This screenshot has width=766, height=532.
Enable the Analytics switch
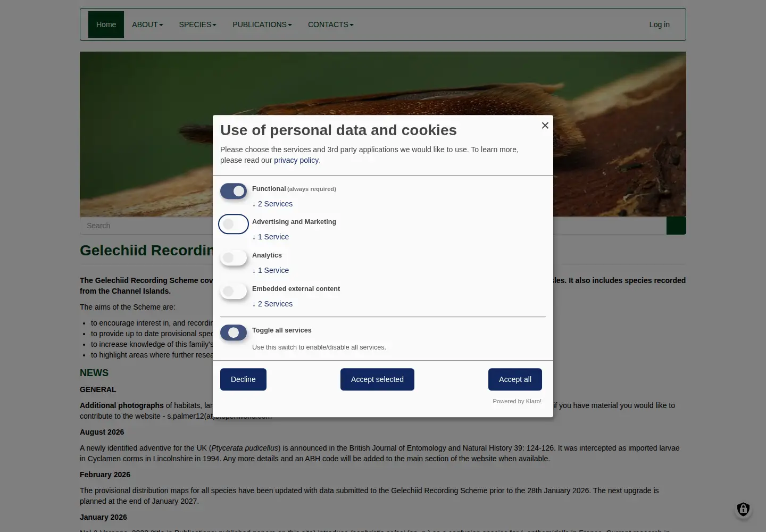tap(234, 257)
